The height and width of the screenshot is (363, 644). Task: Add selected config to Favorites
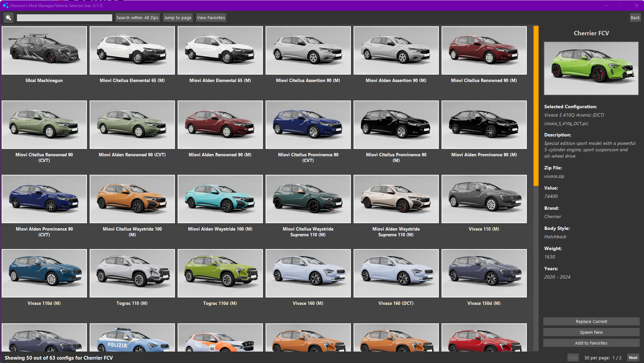point(591,343)
